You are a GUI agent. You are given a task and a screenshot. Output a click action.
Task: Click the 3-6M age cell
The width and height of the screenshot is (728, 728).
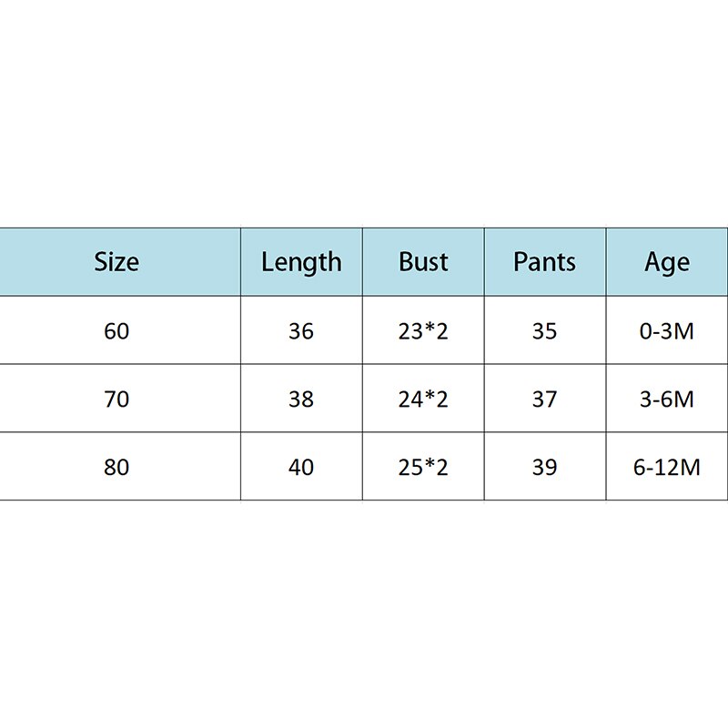667,399
